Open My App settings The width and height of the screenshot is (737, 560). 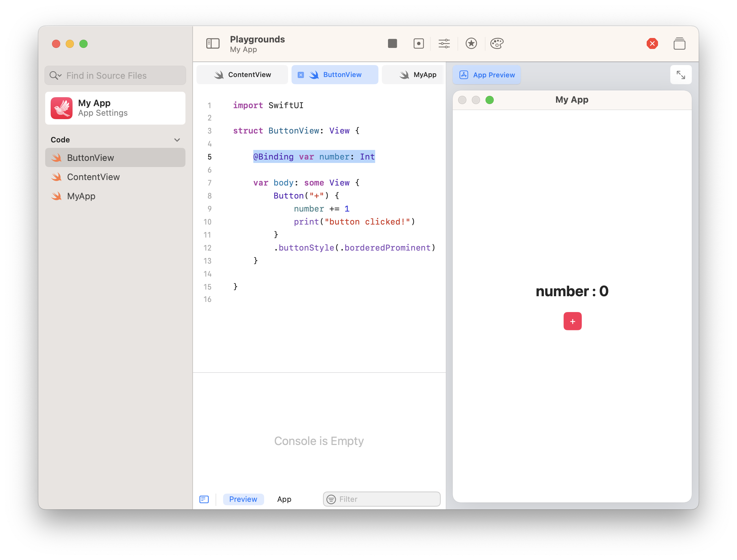click(115, 108)
